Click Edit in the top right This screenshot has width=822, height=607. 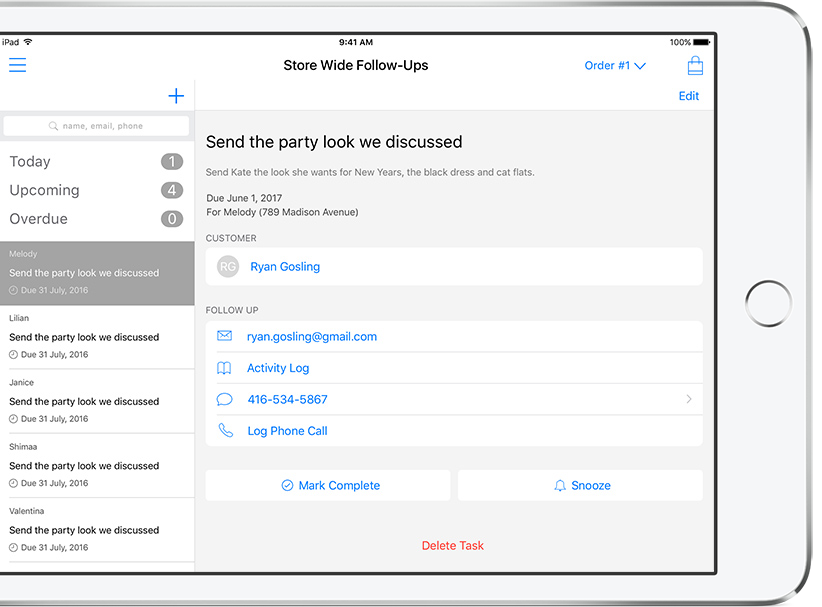point(688,96)
